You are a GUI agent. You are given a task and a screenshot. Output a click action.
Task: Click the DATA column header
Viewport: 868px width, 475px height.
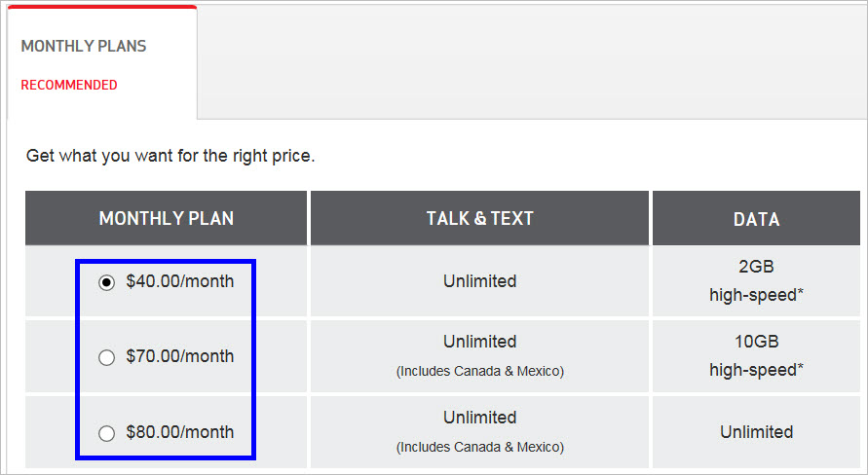(x=756, y=218)
